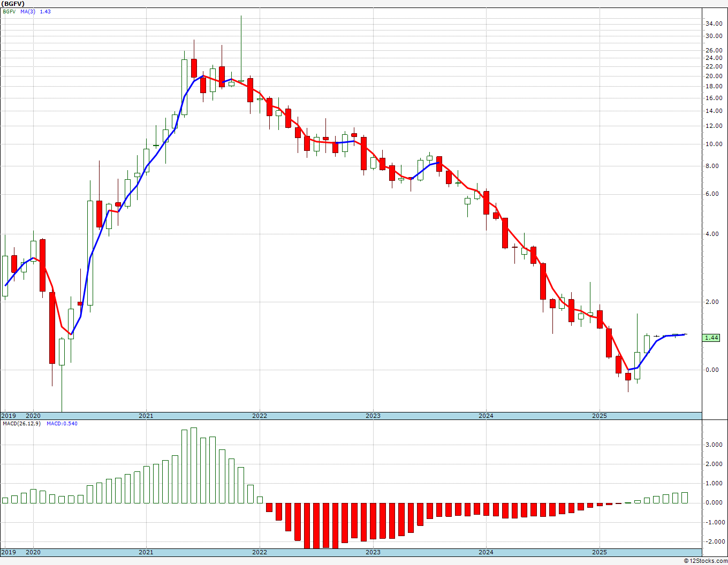Select the 6.00 price axis label
Image resolution: width=728 pixels, height=565 pixels.
pyautogui.click(x=713, y=194)
